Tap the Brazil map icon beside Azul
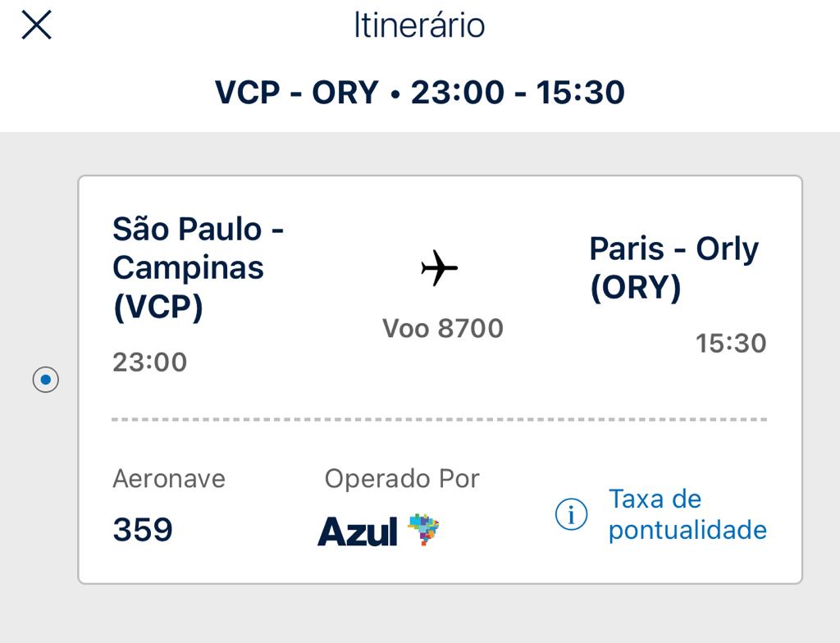Screen dimensions: 840x643 tap(424, 529)
